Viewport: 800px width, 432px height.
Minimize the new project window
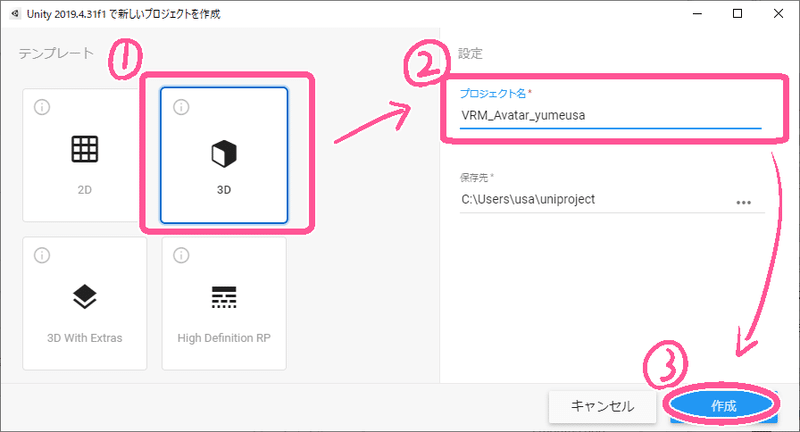pyautogui.click(x=697, y=14)
